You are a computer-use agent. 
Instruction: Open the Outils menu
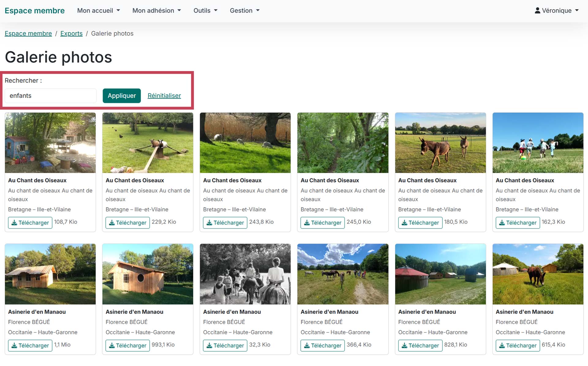point(205,10)
